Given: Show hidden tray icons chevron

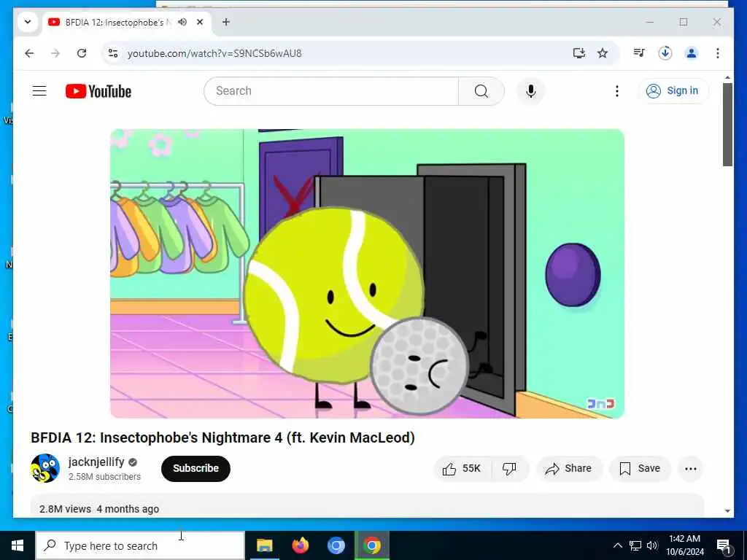Looking at the screenshot, I should coord(617,545).
